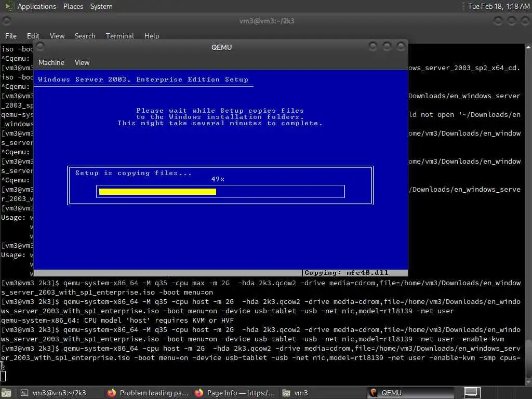
Task: Click the clock showing Tue Feb 18
Action: (x=498, y=6)
